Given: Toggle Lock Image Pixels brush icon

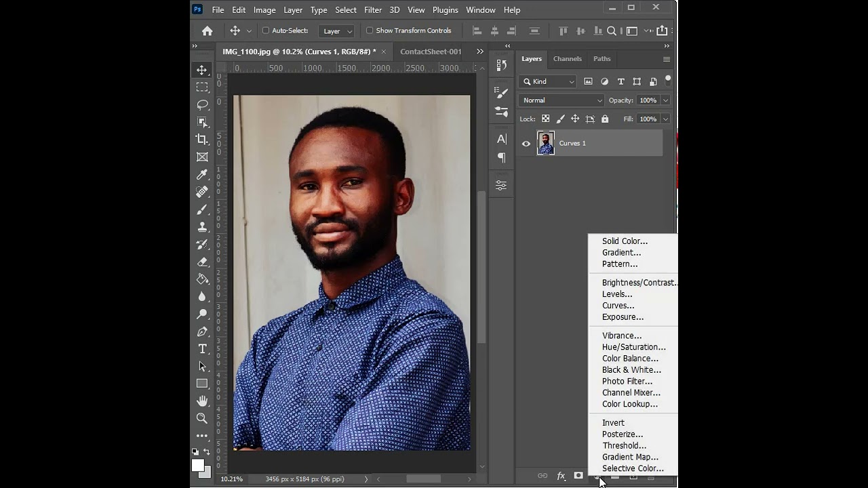Looking at the screenshot, I should pyautogui.click(x=560, y=119).
